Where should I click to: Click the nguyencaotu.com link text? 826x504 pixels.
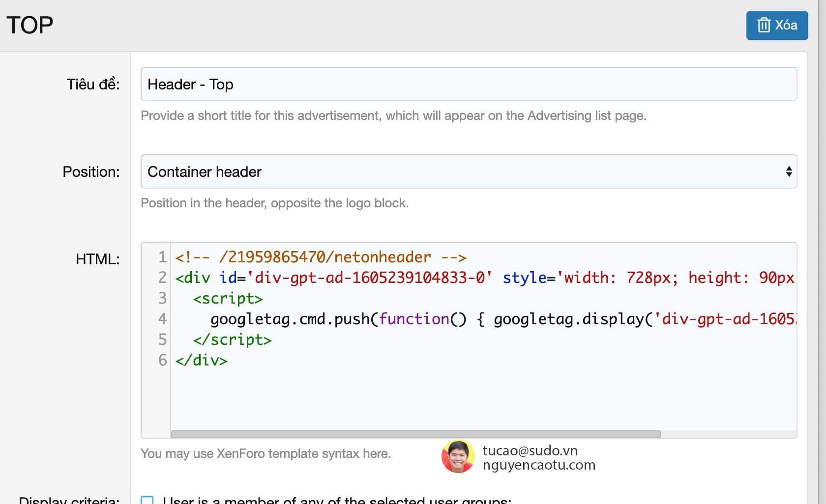[x=538, y=465]
